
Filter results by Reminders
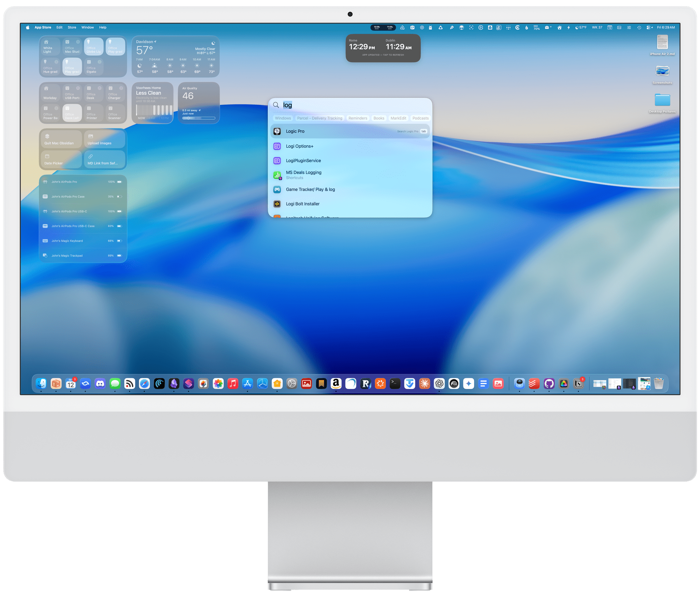click(358, 118)
